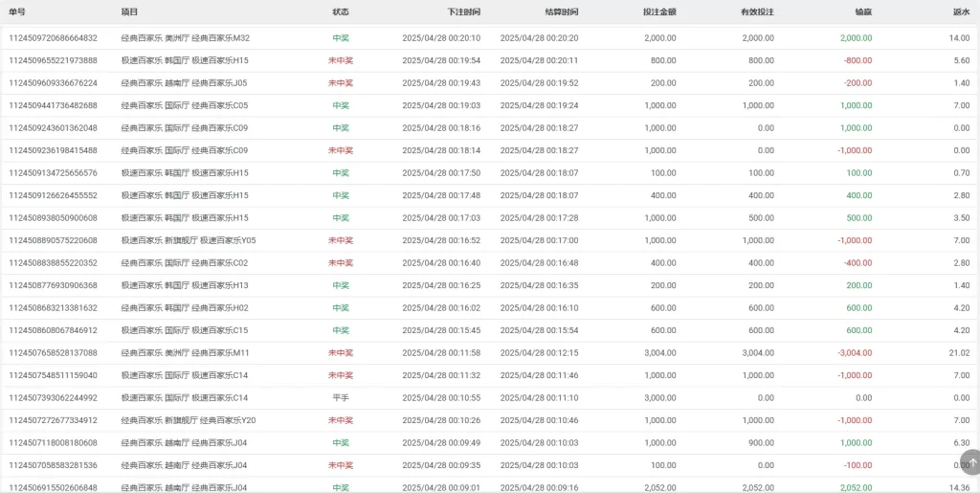This screenshot has height=493, width=980.
Task: Click the 单号 column header
Action: point(17,11)
